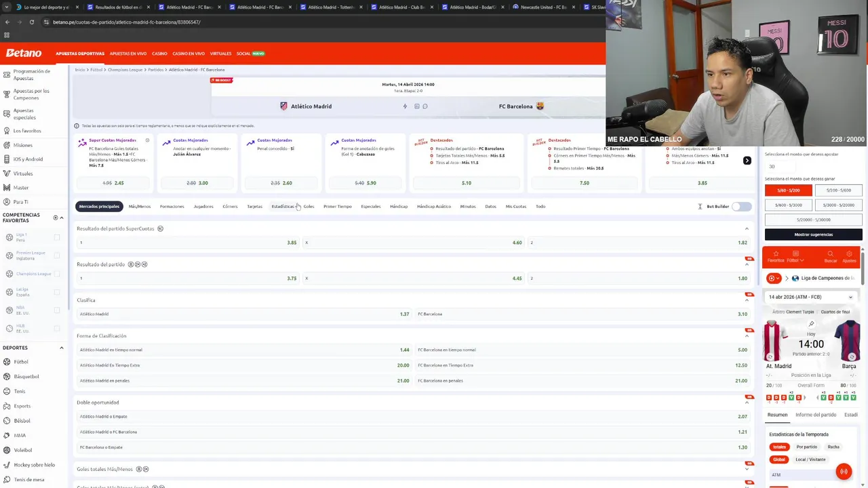868x488 pixels.
Task: Check LaLiga España favorite checkbox
Action: pos(57,292)
